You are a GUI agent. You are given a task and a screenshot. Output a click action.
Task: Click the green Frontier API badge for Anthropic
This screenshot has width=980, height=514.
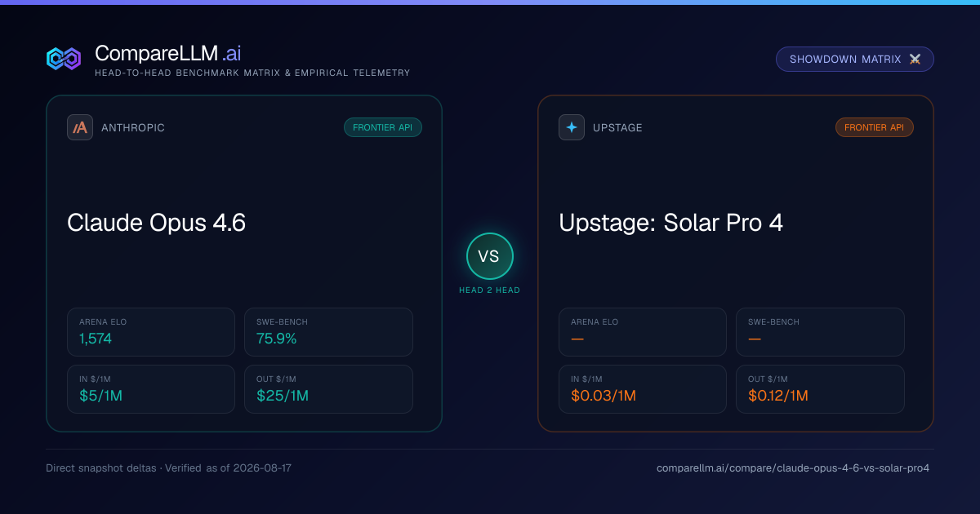tap(383, 127)
